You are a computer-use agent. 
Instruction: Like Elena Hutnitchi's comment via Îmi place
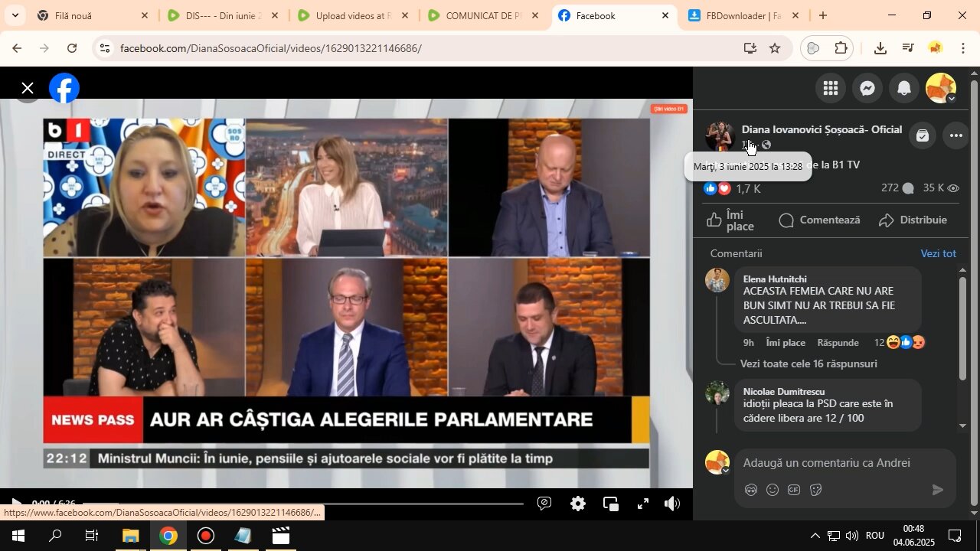pos(786,343)
